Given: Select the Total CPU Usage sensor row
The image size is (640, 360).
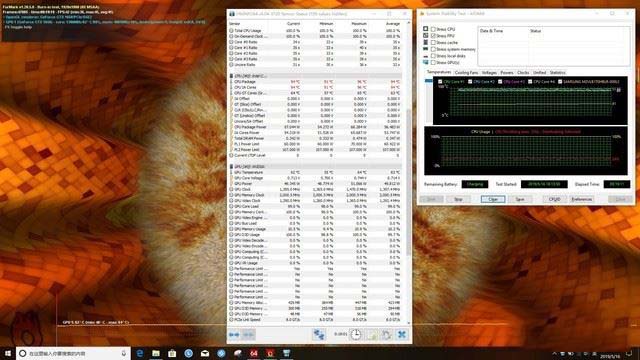Looking at the screenshot, I should point(315,31).
